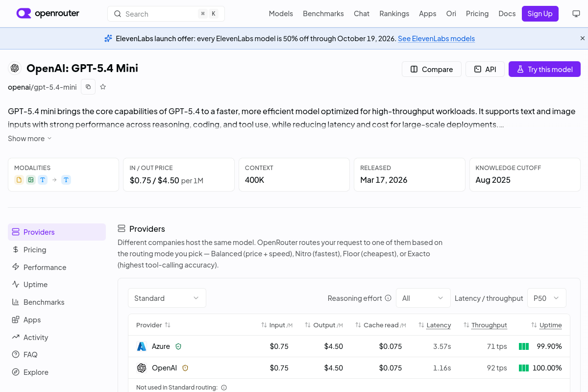The width and height of the screenshot is (588, 392).
Task: Click the Azure provider shield icon
Action: coord(178,346)
